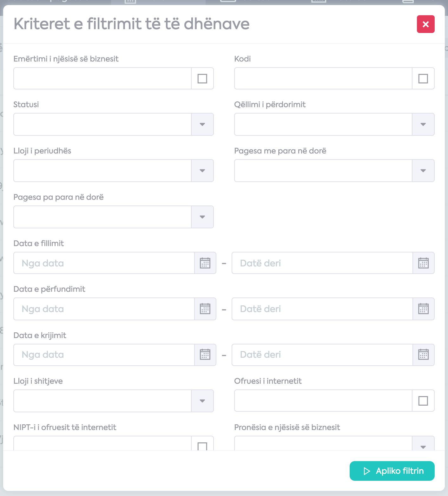Focus the Kodi text input field

pos(323,78)
